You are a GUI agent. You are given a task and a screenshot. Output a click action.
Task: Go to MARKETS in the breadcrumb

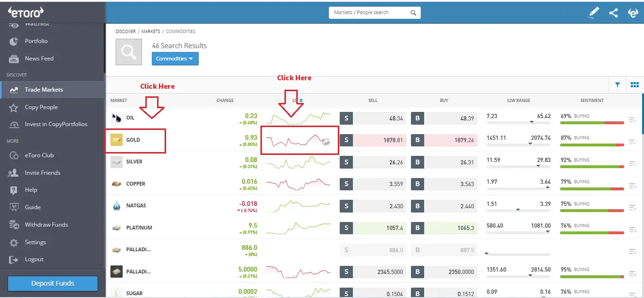click(x=151, y=31)
